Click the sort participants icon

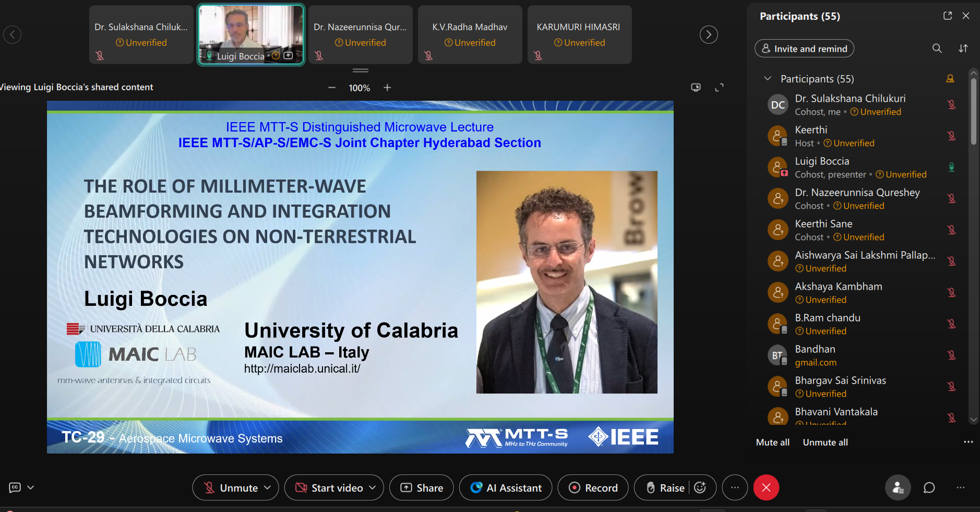tap(963, 49)
